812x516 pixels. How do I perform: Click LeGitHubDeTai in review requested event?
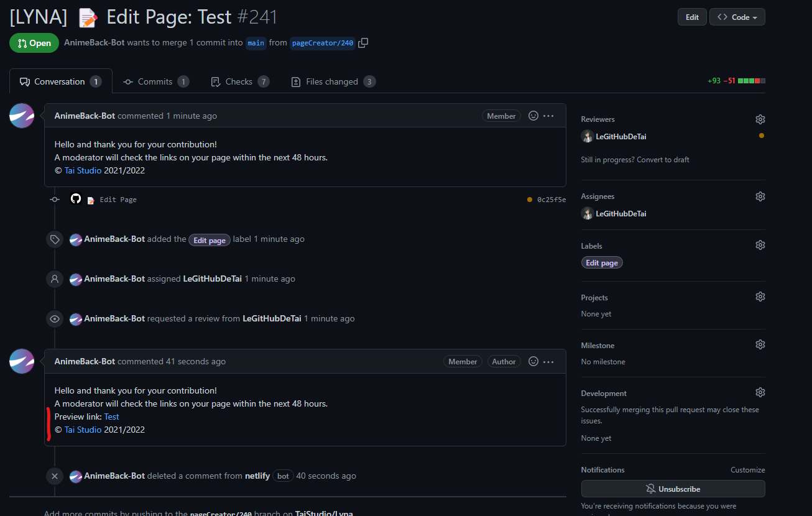(x=272, y=318)
